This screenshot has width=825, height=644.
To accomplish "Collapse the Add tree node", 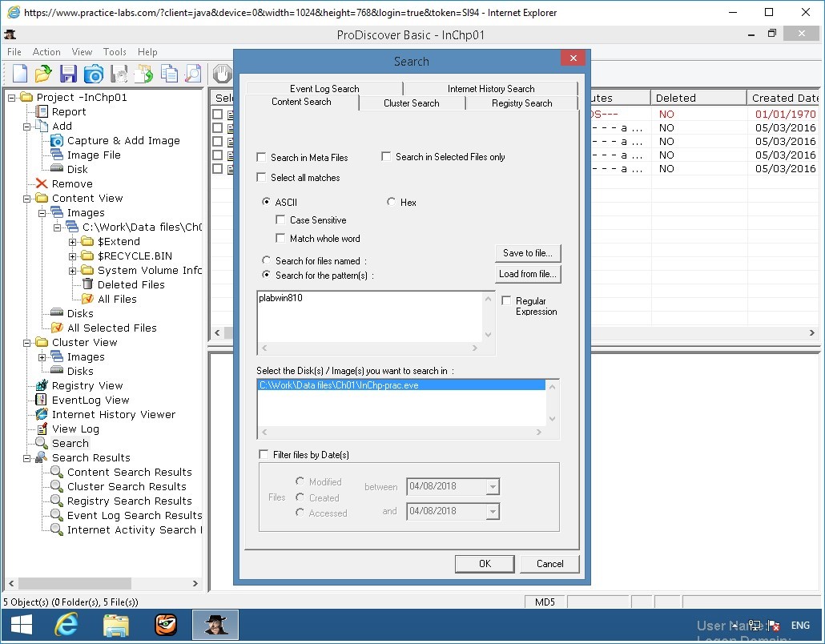I will [x=27, y=127].
